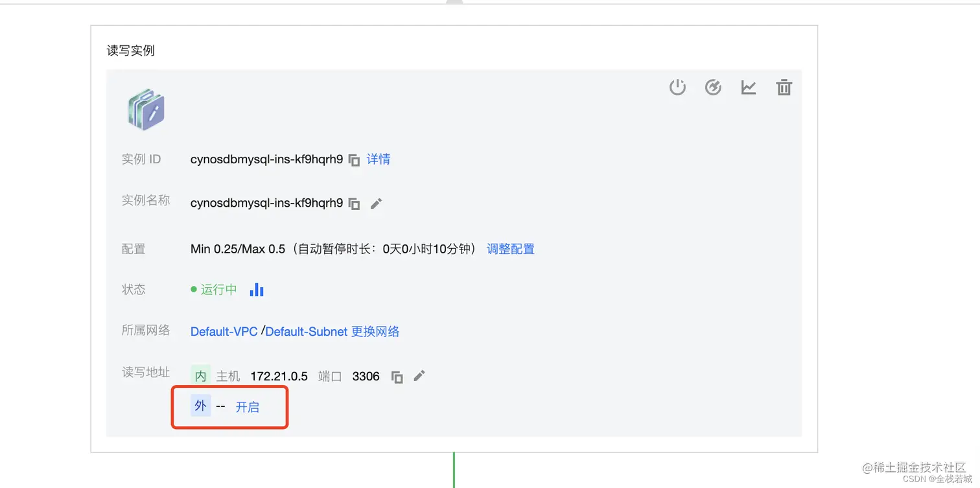This screenshot has width=980, height=488.
Task: Select the 读写实例 section title
Action: (x=130, y=50)
